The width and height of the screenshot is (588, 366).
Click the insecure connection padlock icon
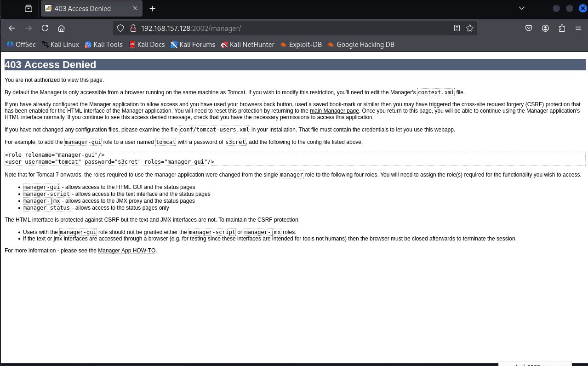tap(133, 28)
